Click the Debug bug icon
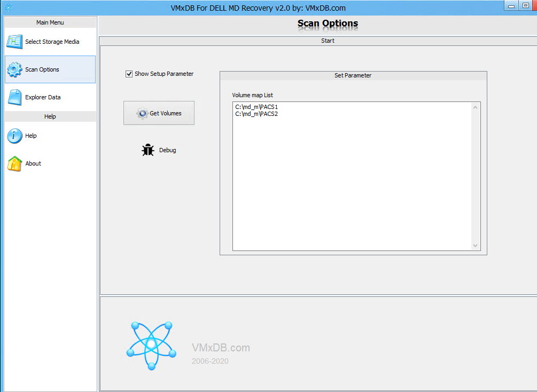The height and width of the screenshot is (392, 537). click(x=148, y=150)
